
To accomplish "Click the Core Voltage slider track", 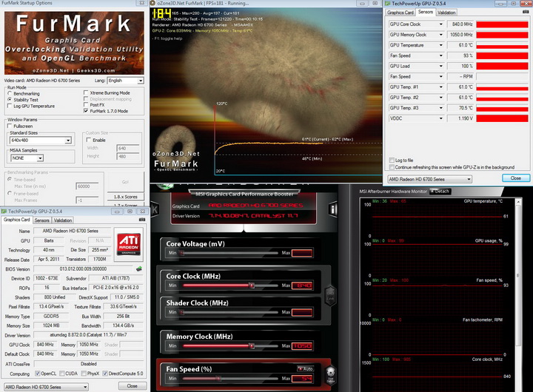I will coord(229,253).
